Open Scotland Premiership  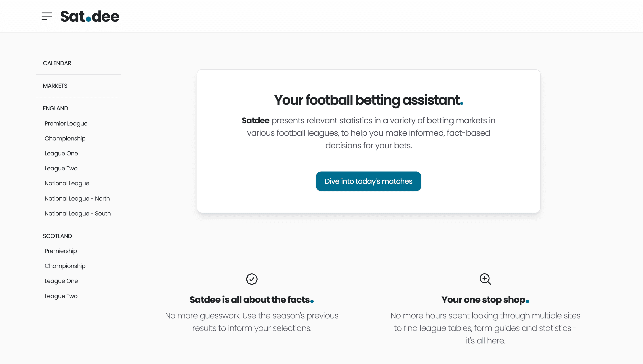pos(61,251)
